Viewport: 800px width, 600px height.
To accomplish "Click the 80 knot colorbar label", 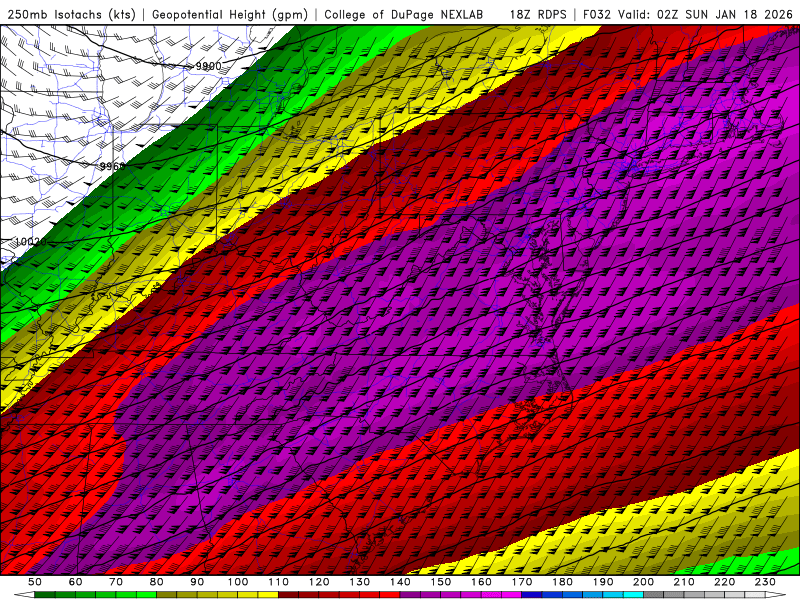I will [x=157, y=582].
